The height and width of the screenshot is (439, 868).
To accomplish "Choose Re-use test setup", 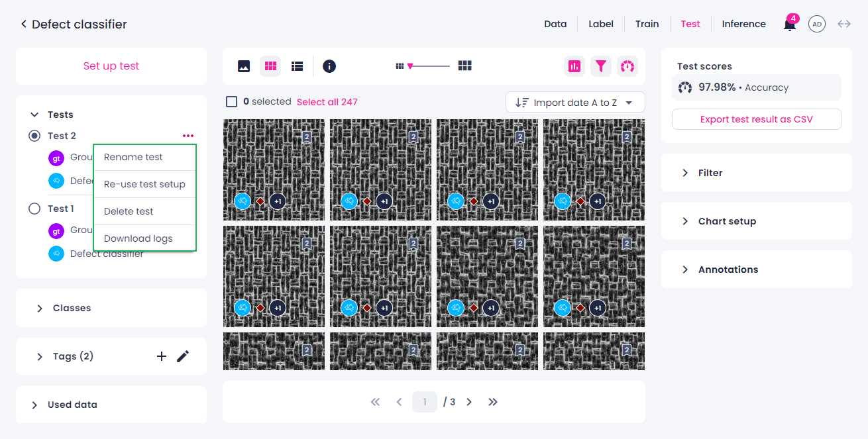I will point(144,184).
